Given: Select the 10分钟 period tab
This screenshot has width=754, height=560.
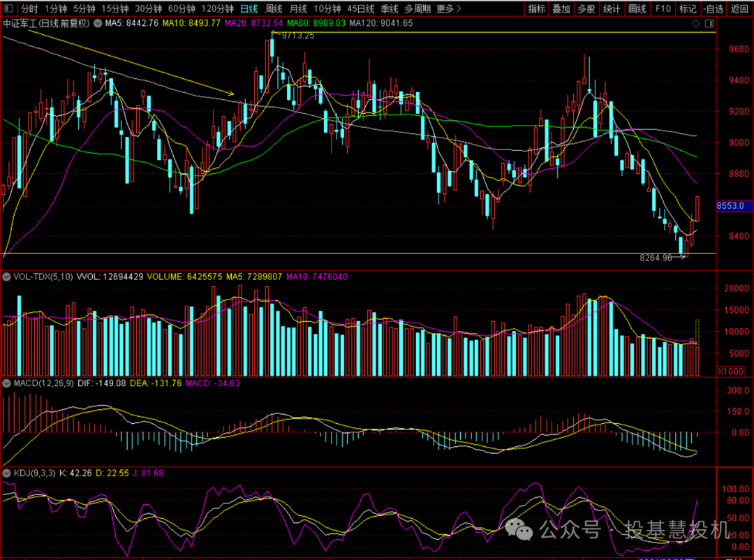Looking at the screenshot, I should [x=327, y=8].
